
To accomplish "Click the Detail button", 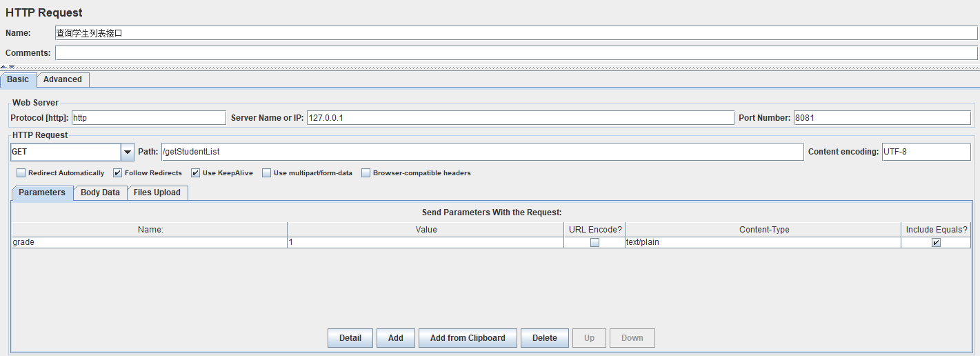I will (350, 338).
